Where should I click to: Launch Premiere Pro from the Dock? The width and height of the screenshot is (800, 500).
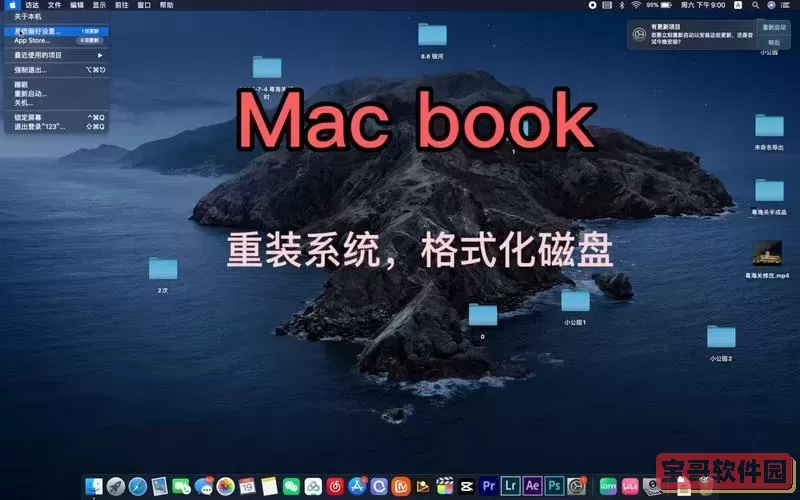click(x=488, y=486)
